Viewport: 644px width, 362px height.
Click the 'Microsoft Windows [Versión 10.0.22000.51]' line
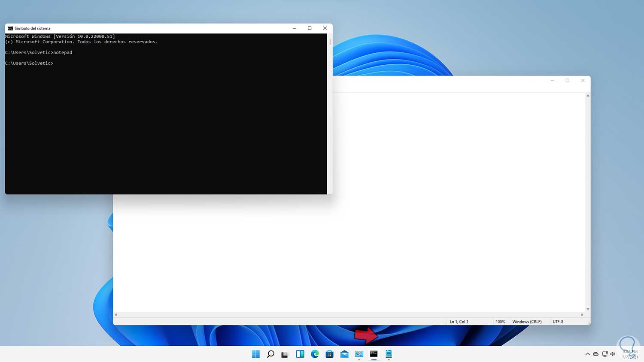pyautogui.click(x=60, y=36)
